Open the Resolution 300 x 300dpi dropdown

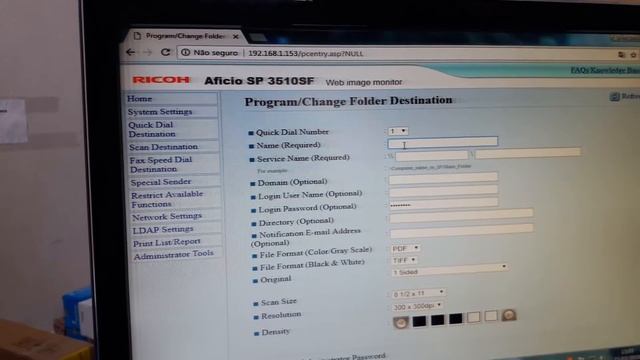(x=417, y=306)
